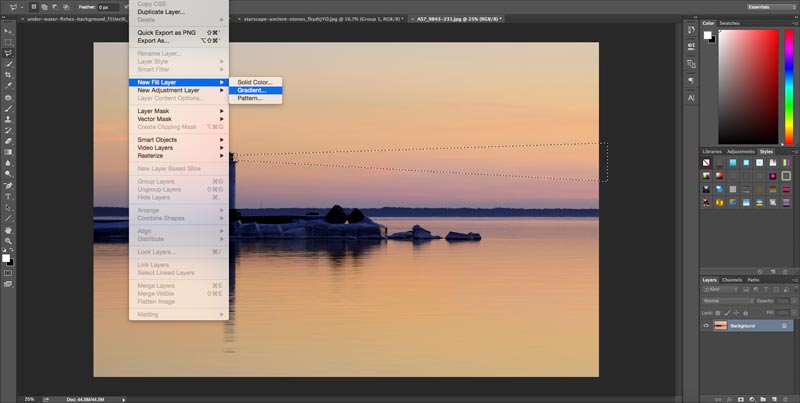The height and width of the screenshot is (403, 800).
Task: Hide the Background layer visibility eye
Action: pos(706,325)
